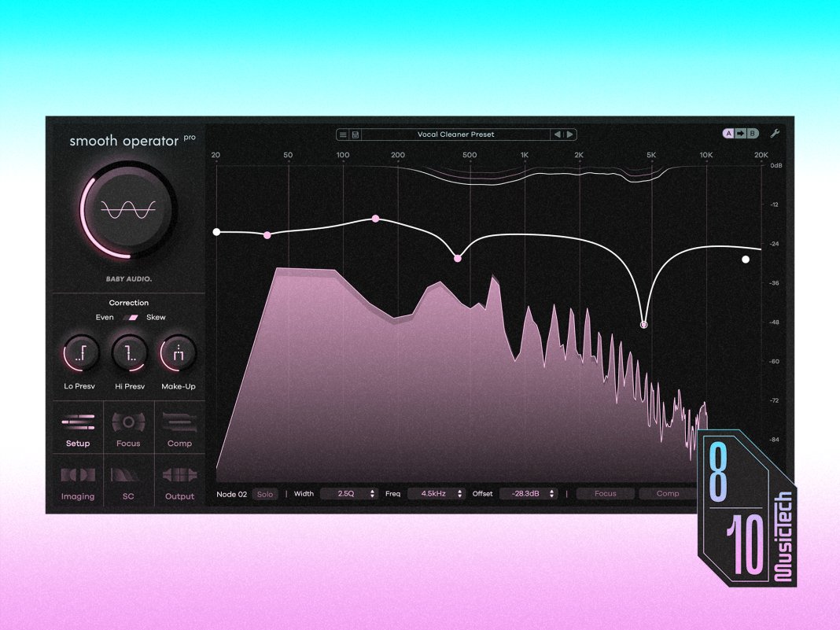Open settings with the wrench icon

pyautogui.click(x=775, y=134)
